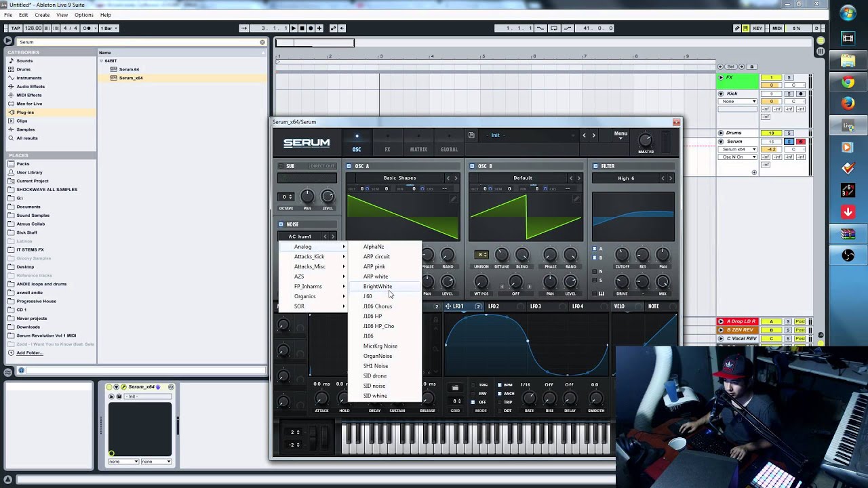Screen dimensions: 868x488
Task: Solo the Serum track
Action: tap(789, 142)
